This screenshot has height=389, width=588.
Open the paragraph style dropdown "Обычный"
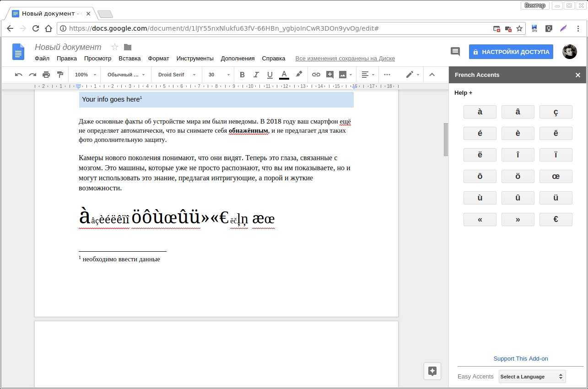pos(126,75)
